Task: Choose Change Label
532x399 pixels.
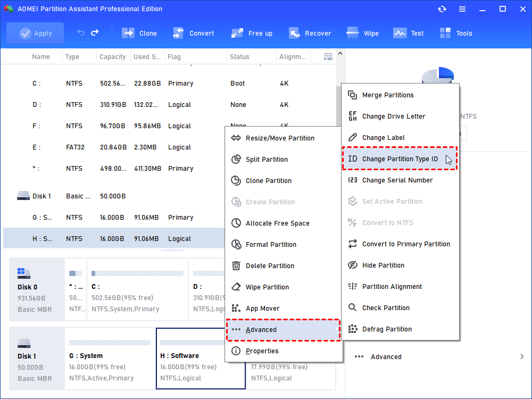Action: click(400, 138)
